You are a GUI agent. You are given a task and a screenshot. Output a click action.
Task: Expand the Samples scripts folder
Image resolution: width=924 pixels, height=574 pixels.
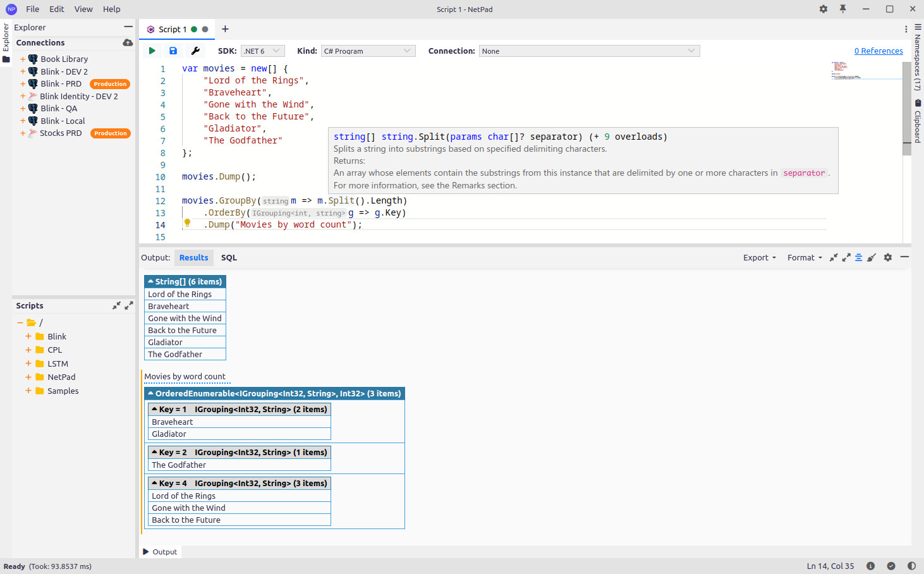(x=28, y=391)
